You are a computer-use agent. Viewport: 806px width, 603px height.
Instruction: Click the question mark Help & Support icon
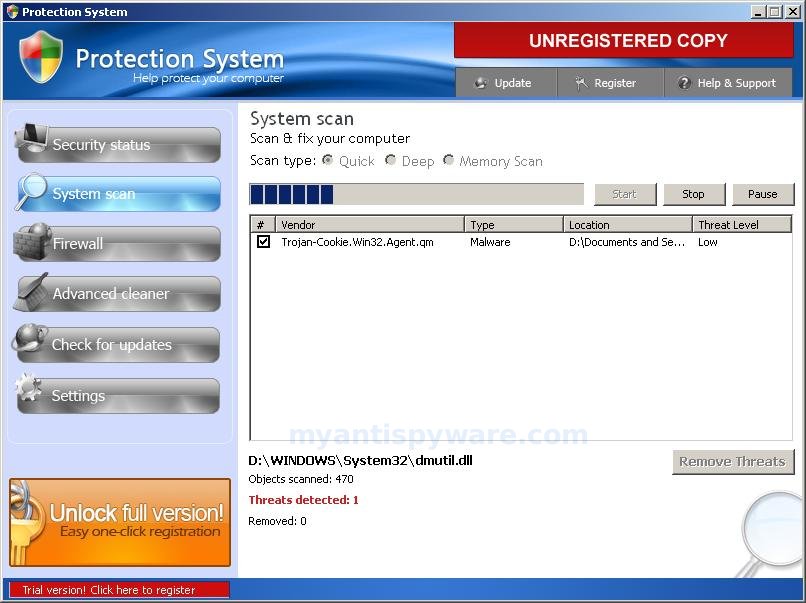click(x=685, y=83)
